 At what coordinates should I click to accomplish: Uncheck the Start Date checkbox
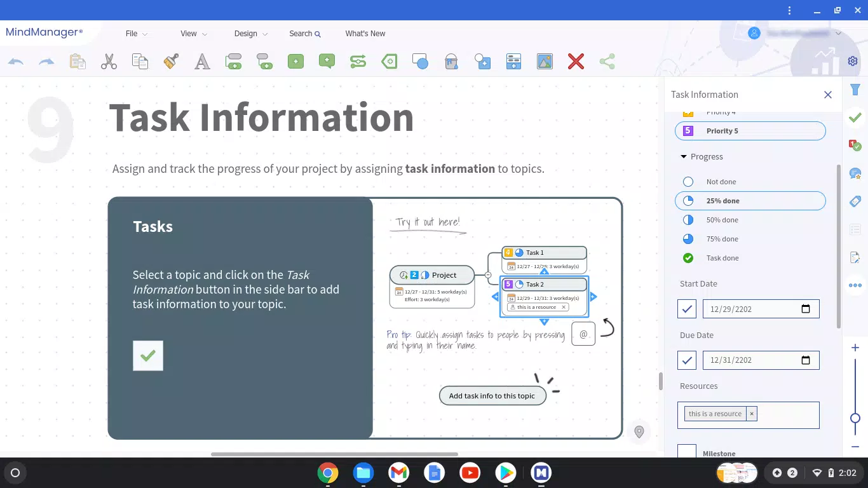pos(687,309)
